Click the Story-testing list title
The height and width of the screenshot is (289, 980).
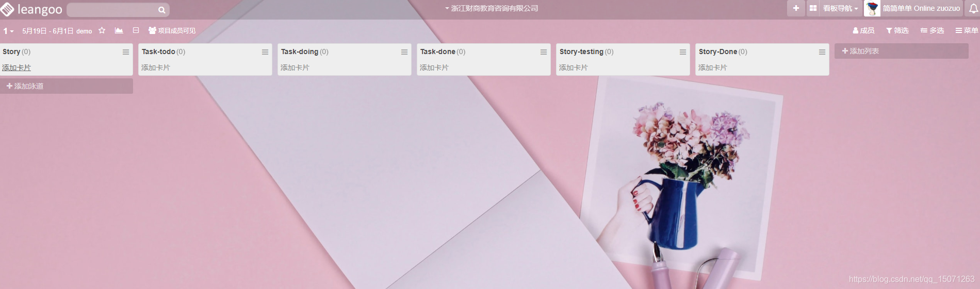tap(581, 52)
